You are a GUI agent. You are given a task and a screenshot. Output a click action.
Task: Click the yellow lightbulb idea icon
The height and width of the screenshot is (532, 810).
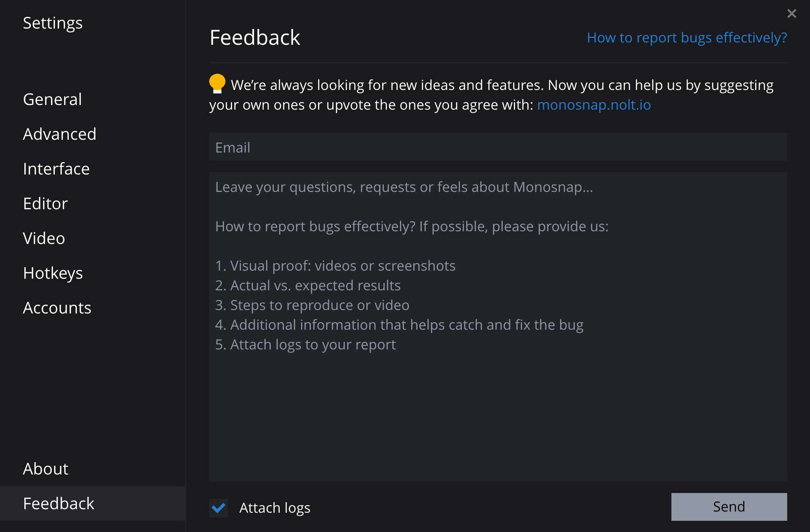(x=217, y=83)
